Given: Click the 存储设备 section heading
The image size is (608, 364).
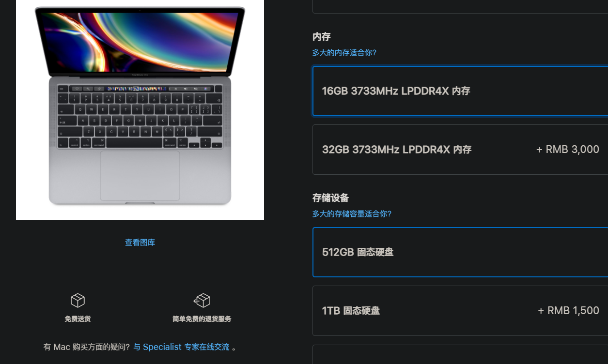Looking at the screenshot, I should 331,198.
